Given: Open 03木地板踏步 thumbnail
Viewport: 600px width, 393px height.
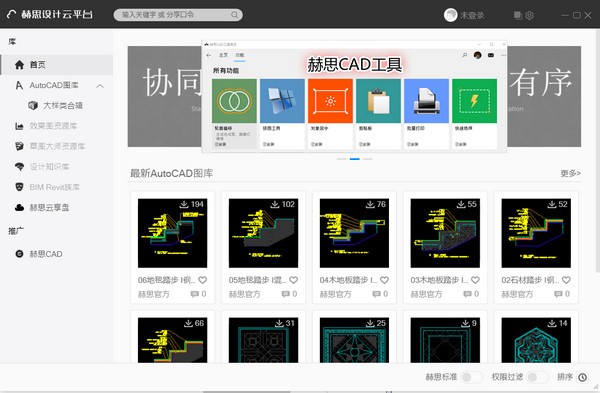Looking at the screenshot, I should pos(445,233).
